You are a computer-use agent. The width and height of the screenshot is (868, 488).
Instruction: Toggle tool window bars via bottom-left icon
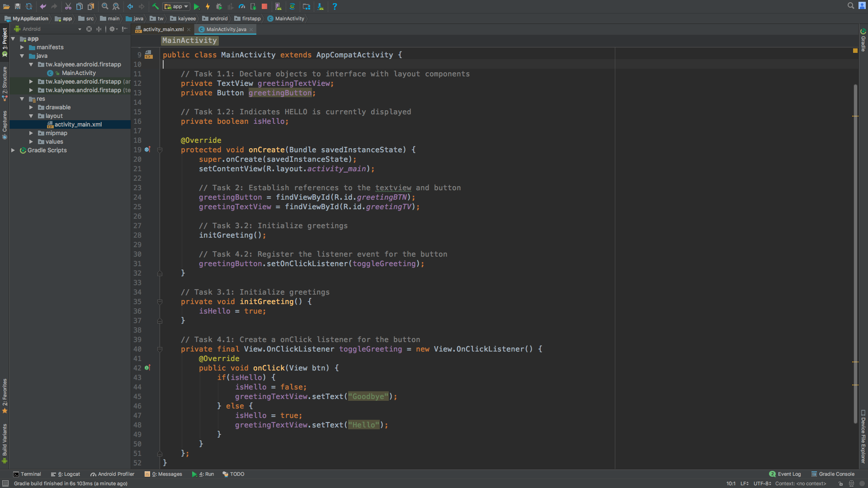click(x=5, y=483)
